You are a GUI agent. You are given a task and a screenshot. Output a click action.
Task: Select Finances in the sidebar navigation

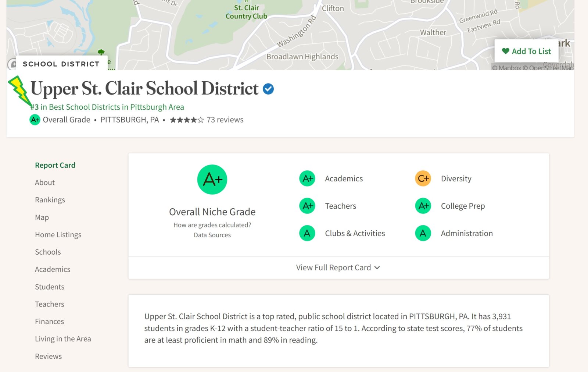pyautogui.click(x=49, y=322)
